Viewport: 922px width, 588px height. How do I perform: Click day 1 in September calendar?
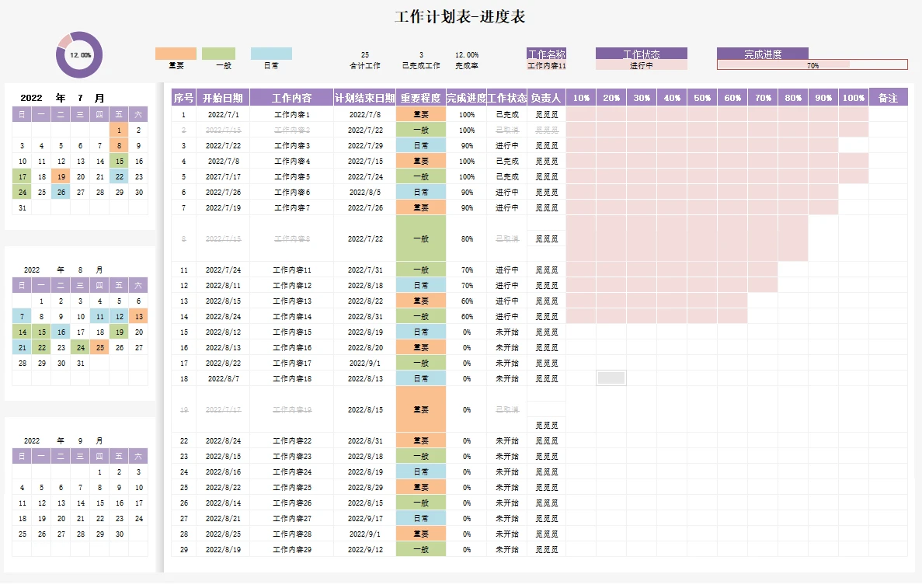tap(100, 472)
